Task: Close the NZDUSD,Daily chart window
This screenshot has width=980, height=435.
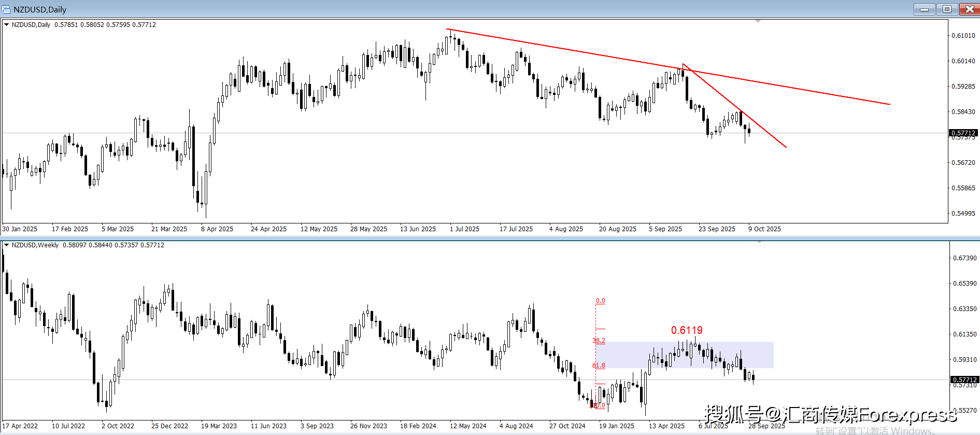Action: [x=969, y=9]
